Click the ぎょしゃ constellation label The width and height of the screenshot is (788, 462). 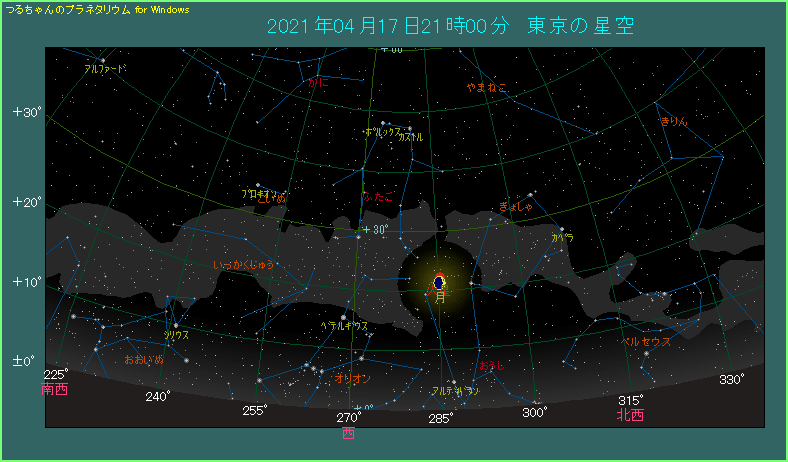coord(516,207)
